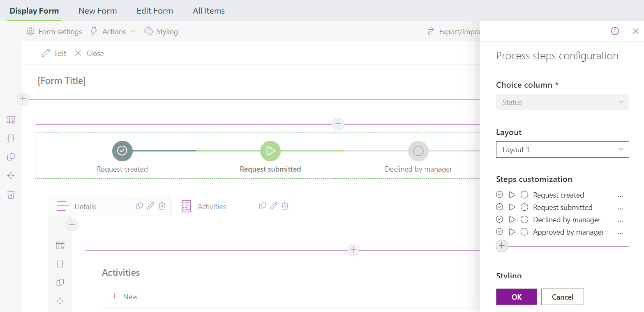This screenshot has height=312, width=644.
Task: Click the Cancel button
Action: coord(562,297)
